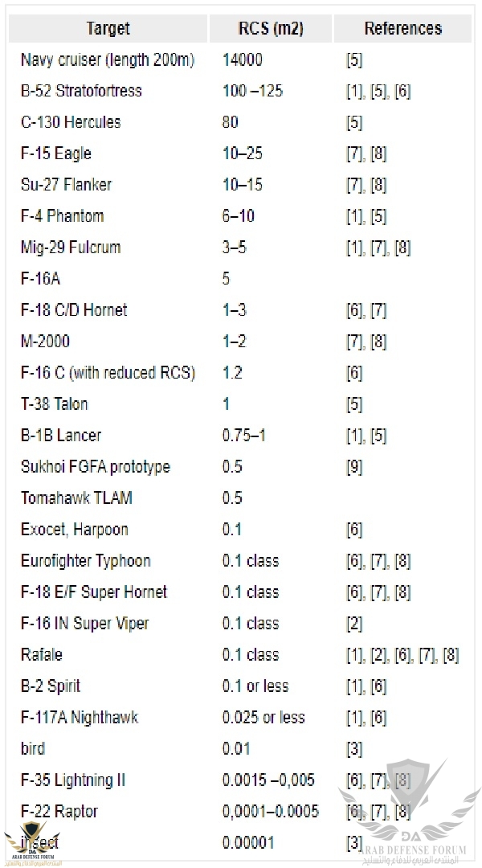
Task: Open reference [3] in the bird row
Action: pos(353,749)
